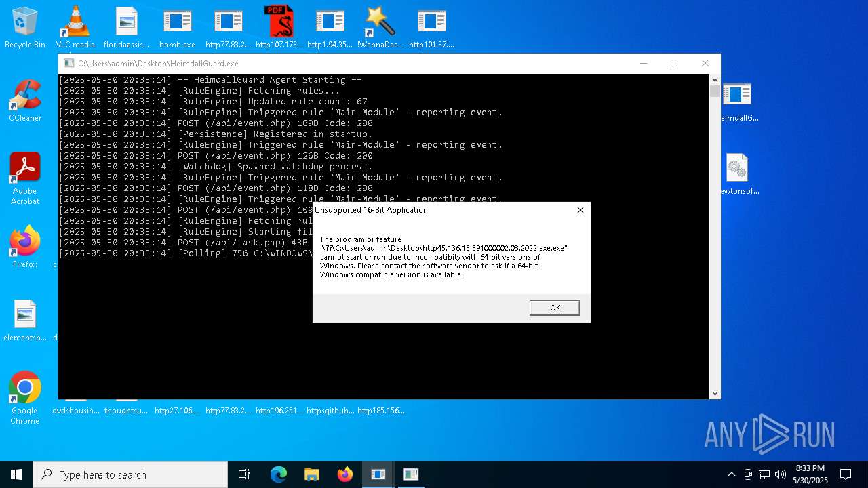
Task: Select the elementsb image file icon
Action: (25, 321)
